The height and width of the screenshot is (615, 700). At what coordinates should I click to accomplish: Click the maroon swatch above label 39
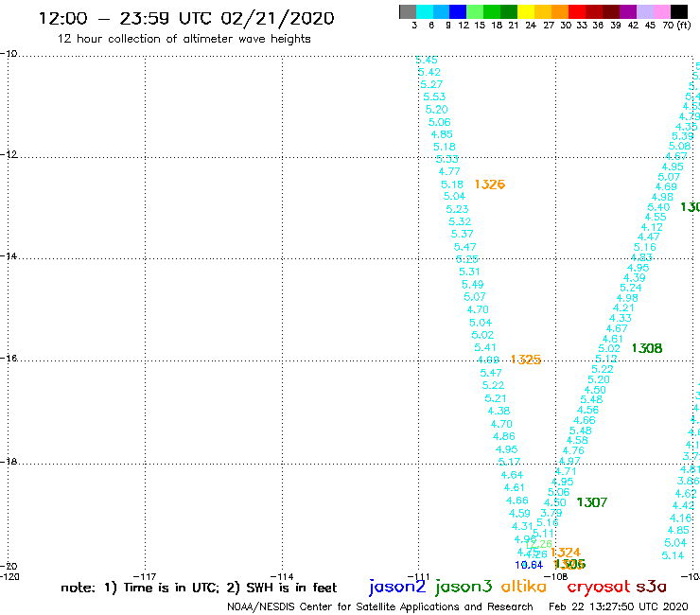click(611, 11)
